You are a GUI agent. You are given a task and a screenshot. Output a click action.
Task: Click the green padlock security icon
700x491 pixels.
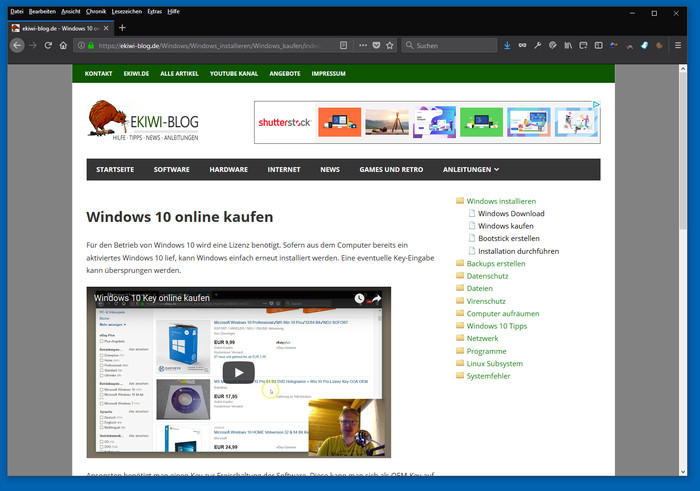point(91,45)
